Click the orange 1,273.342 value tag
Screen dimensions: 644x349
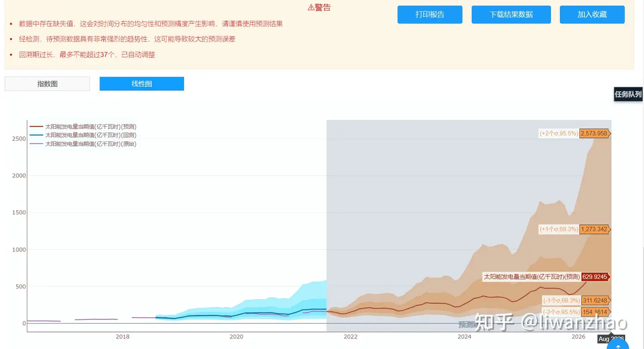pyautogui.click(x=594, y=230)
